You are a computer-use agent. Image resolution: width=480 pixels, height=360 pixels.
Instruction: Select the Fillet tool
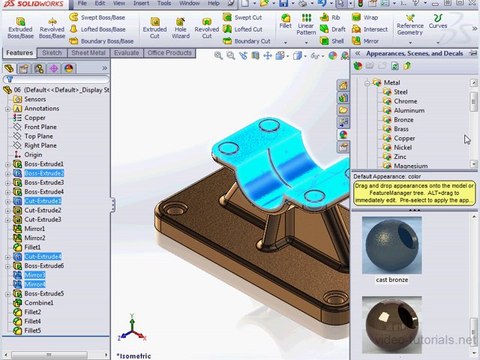[x=285, y=21]
